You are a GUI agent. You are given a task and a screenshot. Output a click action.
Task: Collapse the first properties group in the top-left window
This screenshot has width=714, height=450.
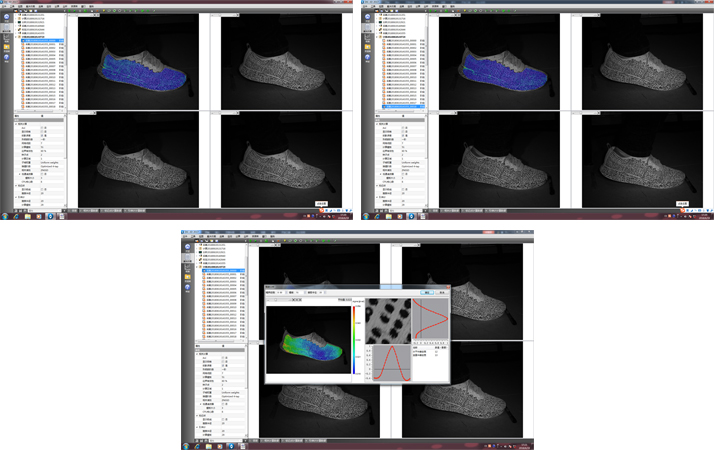click(x=17, y=123)
